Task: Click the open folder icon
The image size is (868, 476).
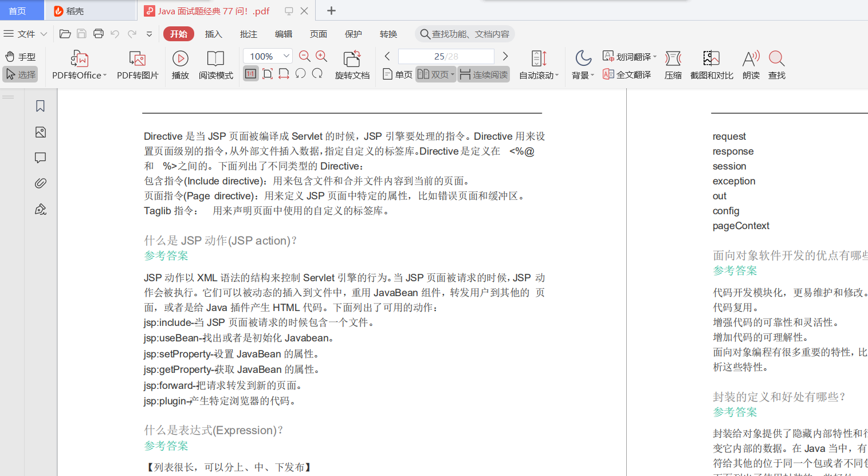Action: [65, 34]
